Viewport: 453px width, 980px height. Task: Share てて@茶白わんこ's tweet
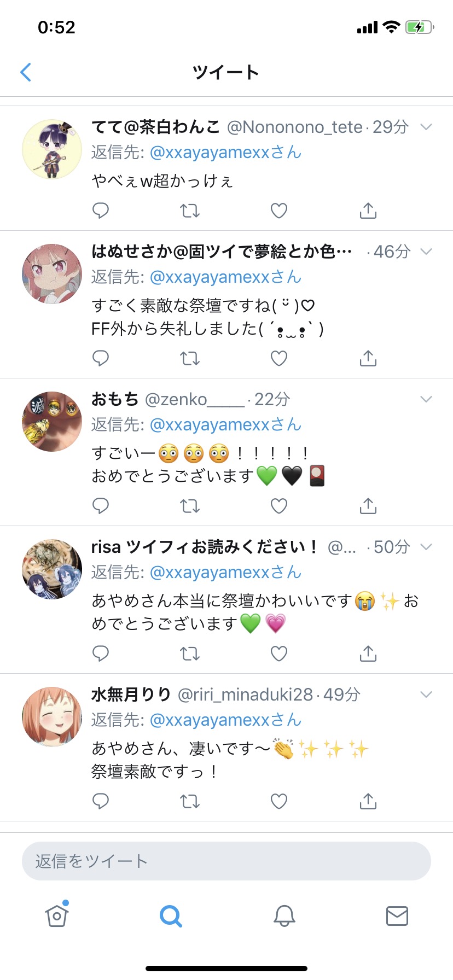368,211
